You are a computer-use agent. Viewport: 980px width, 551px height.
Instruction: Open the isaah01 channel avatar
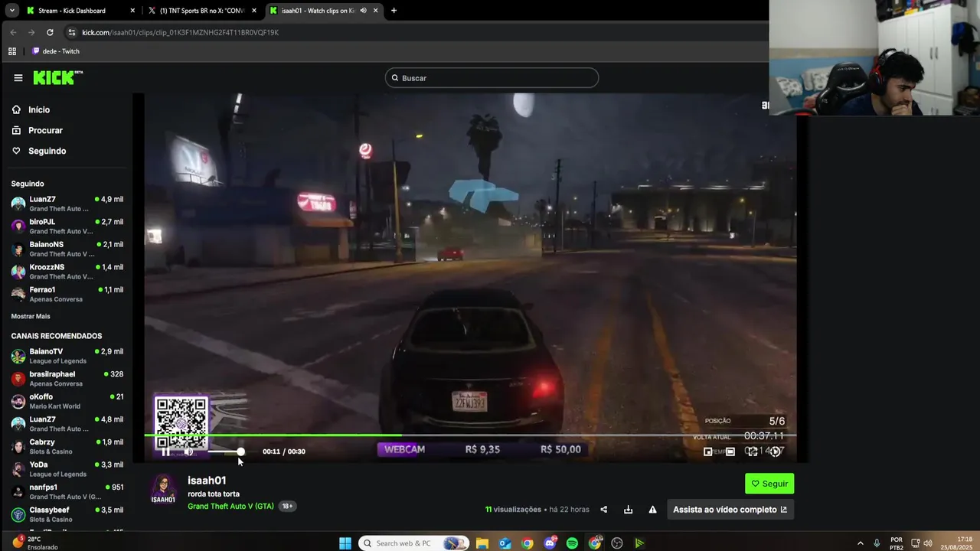163,489
